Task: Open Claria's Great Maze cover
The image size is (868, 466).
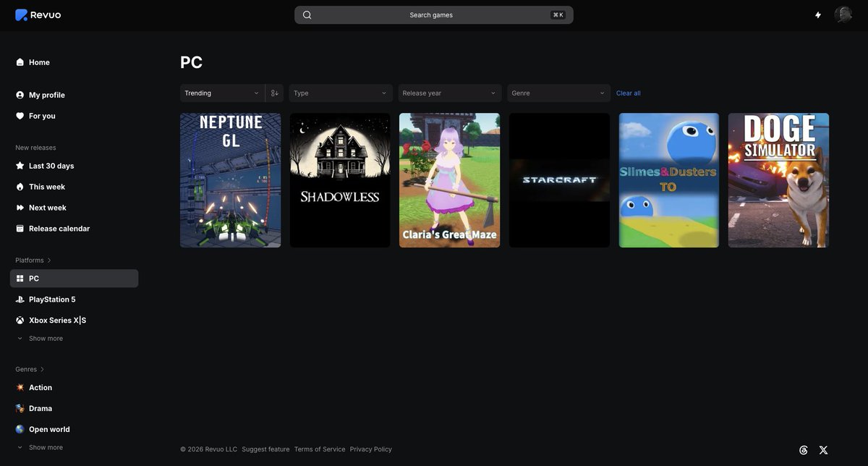Action: tap(450, 180)
